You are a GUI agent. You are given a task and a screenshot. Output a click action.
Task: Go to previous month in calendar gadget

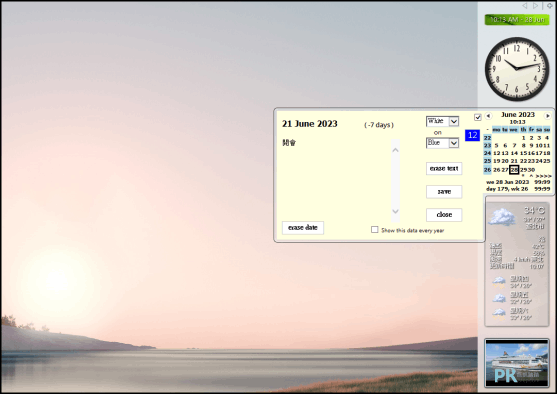pos(488,116)
